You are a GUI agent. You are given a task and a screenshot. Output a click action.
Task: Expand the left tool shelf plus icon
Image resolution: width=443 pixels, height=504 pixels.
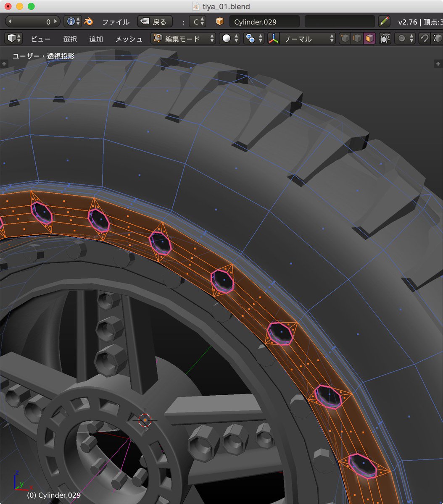tap(4, 64)
